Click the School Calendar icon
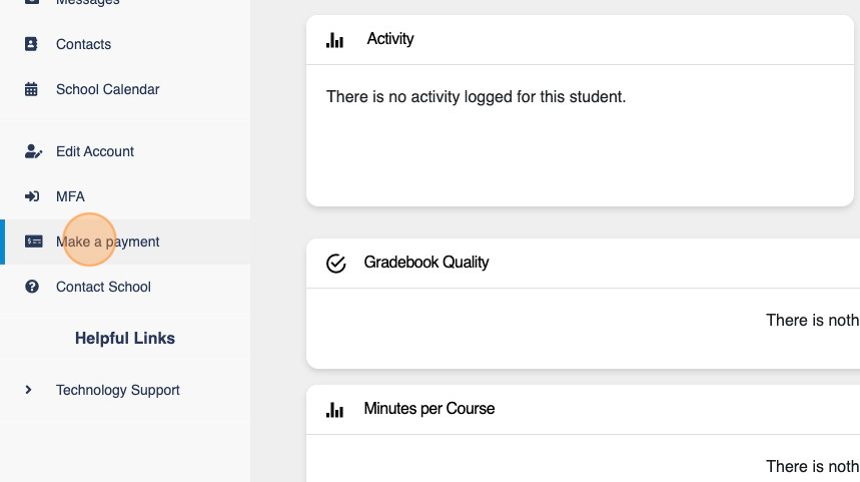 click(x=31, y=89)
